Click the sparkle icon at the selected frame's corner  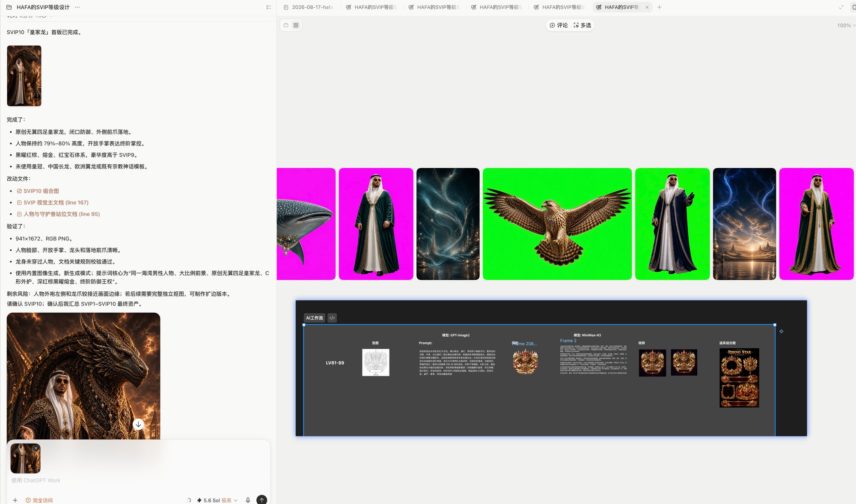[781, 331]
